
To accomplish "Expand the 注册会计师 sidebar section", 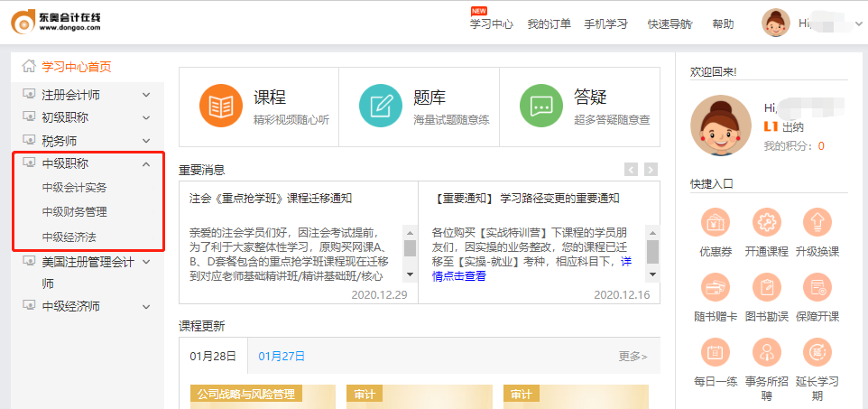I will tap(146, 95).
